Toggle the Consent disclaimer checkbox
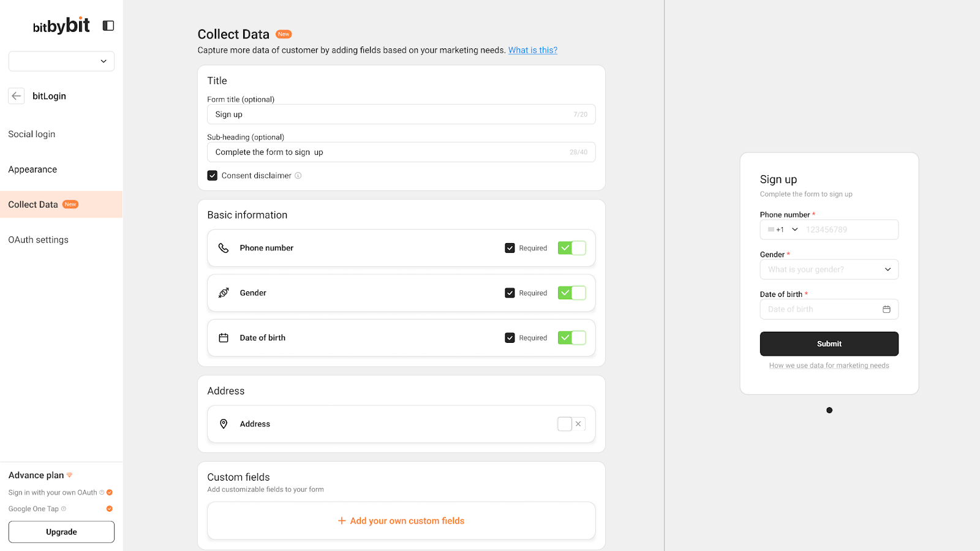The image size is (980, 551). pyautogui.click(x=213, y=176)
